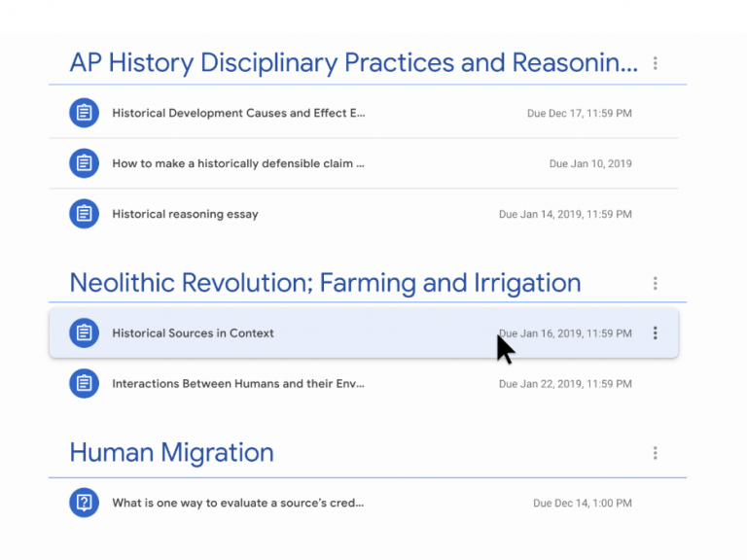The image size is (747, 560).
Task: Open How to make a historically defensible claim
Action: pos(238,163)
